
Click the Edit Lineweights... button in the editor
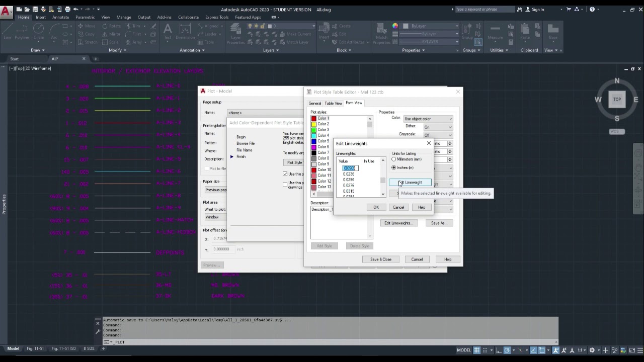pyautogui.click(x=398, y=223)
